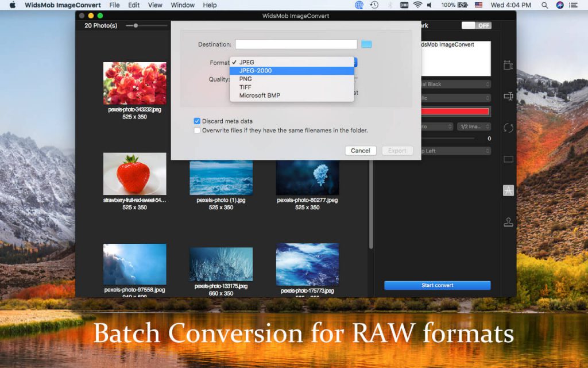Uncheck the Discard meta data checkbox
588x368 pixels.
coord(196,121)
